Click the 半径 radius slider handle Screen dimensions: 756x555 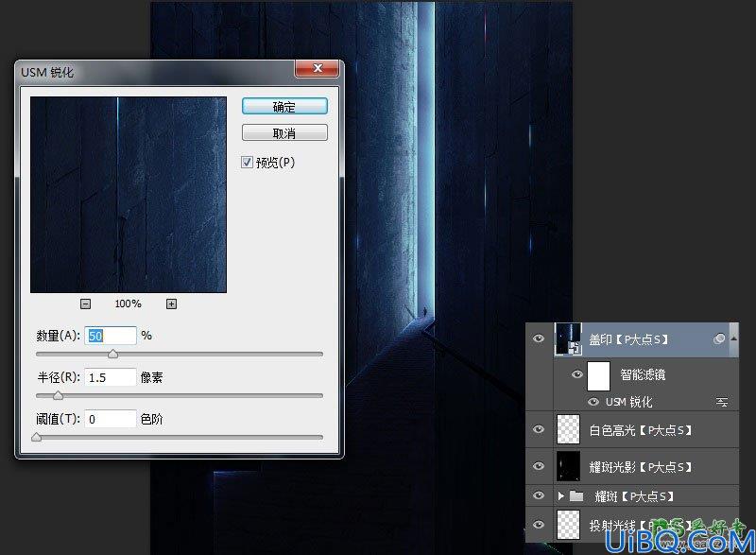coord(58,396)
